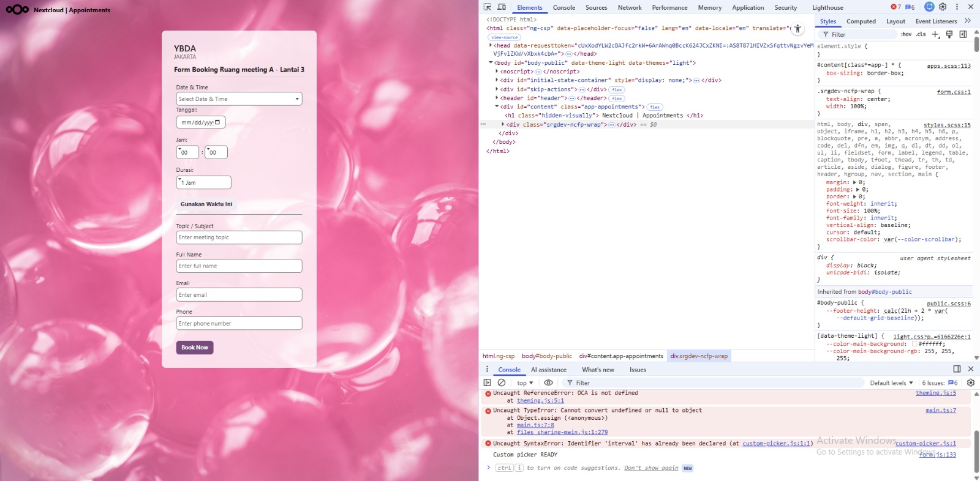Open console settings gear icon
Viewport: 980px width, 481px height.
pyautogui.click(x=970, y=382)
